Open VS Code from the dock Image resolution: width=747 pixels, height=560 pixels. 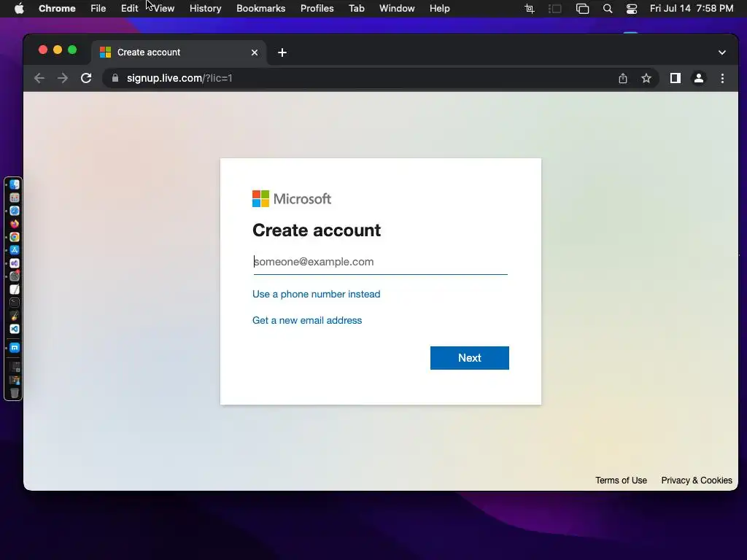click(x=15, y=329)
